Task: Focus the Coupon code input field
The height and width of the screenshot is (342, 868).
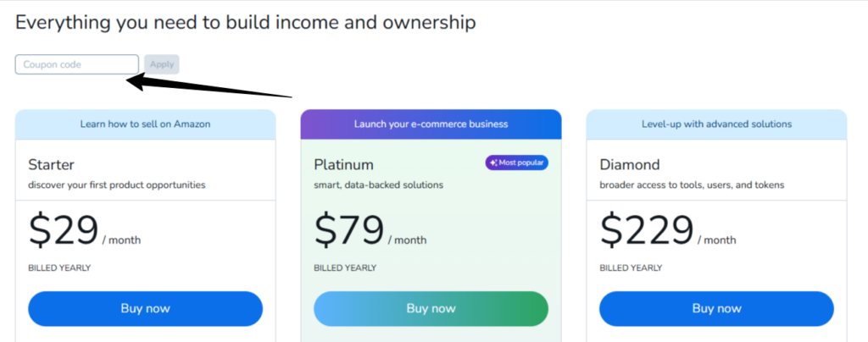Action: tap(77, 64)
